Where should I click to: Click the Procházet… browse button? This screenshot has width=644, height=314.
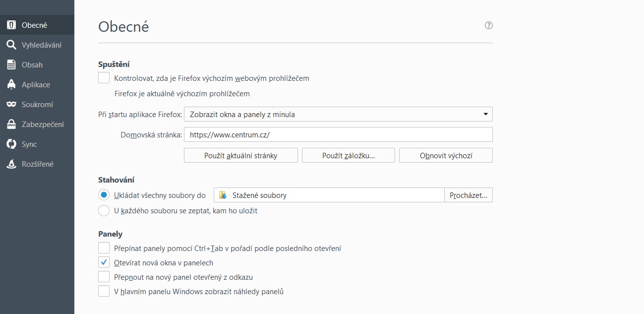pos(468,195)
